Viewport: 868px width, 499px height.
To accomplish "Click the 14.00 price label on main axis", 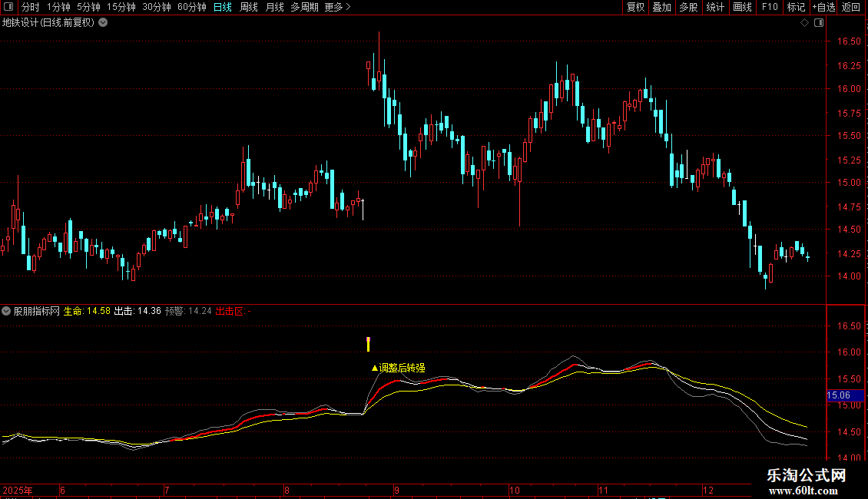I will (849, 276).
